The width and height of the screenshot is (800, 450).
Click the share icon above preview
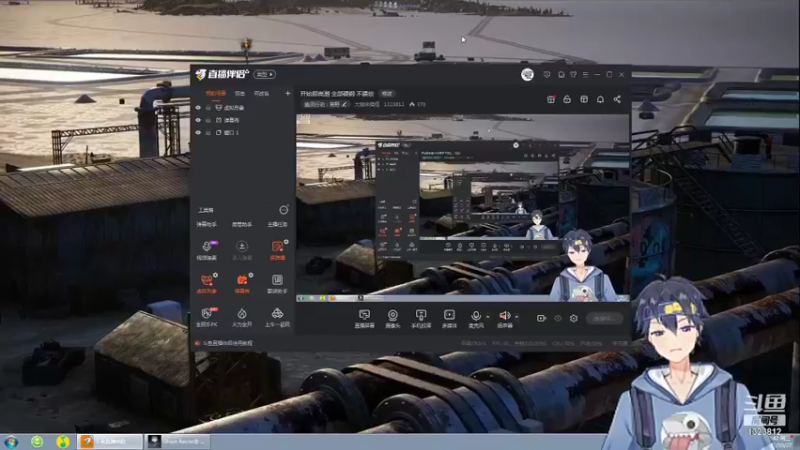(617, 99)
